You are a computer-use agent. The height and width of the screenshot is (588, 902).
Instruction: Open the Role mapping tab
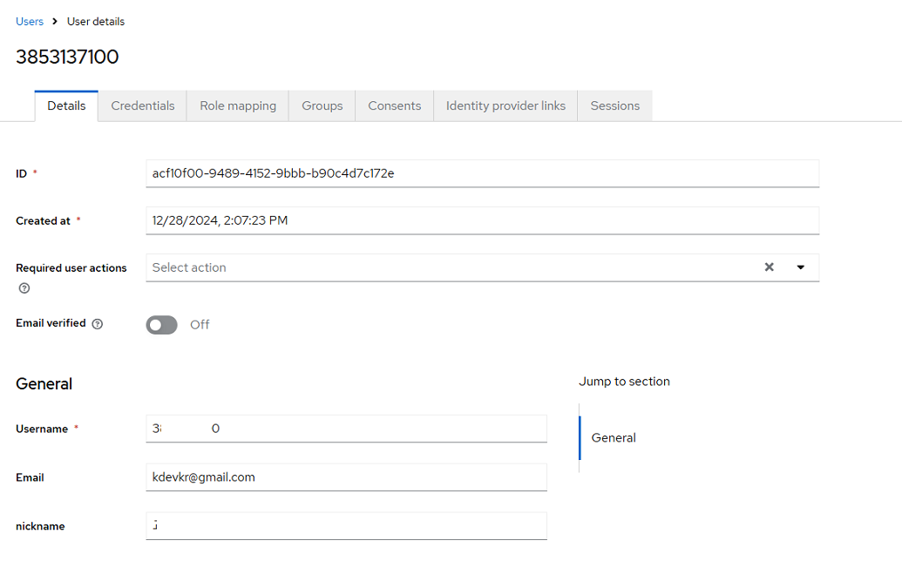pos(238,105)
